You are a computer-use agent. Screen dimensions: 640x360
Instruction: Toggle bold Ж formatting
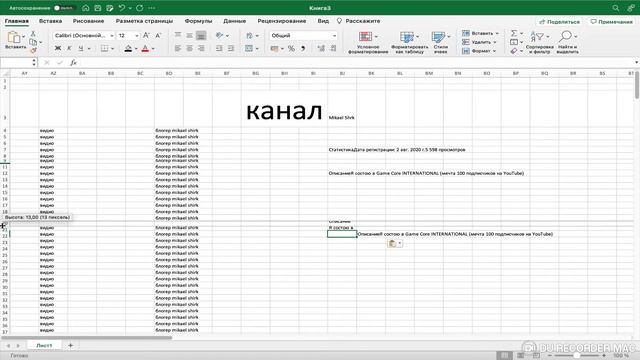(x=58, y=49)
